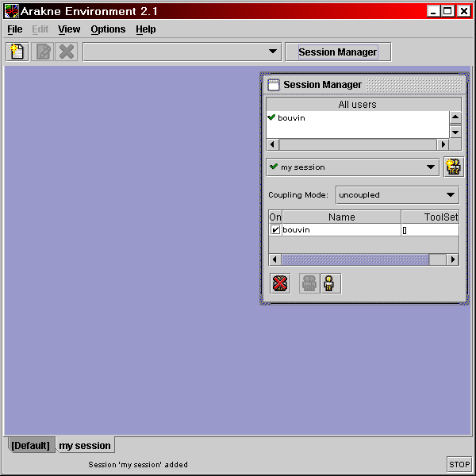Viewport: 476px width, 476px height.
Task: Toggle the On checkbox for bouvin
Action: click(x=275, y=230)
